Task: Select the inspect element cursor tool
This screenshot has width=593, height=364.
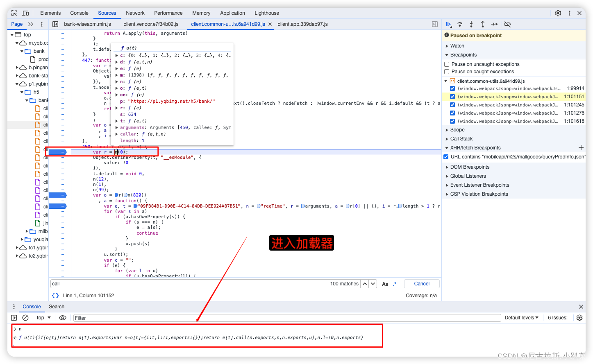Action: (x=14, y=13)
